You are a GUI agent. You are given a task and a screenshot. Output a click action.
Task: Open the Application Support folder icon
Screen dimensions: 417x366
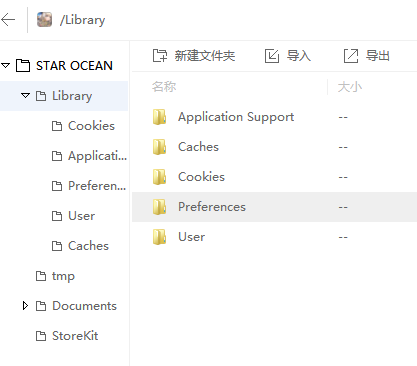159,117
